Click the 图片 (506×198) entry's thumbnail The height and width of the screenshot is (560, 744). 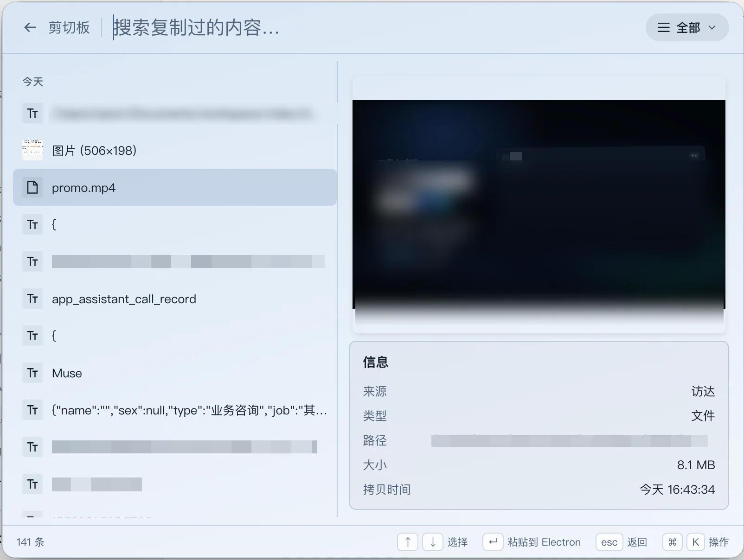tap(32, 150)
